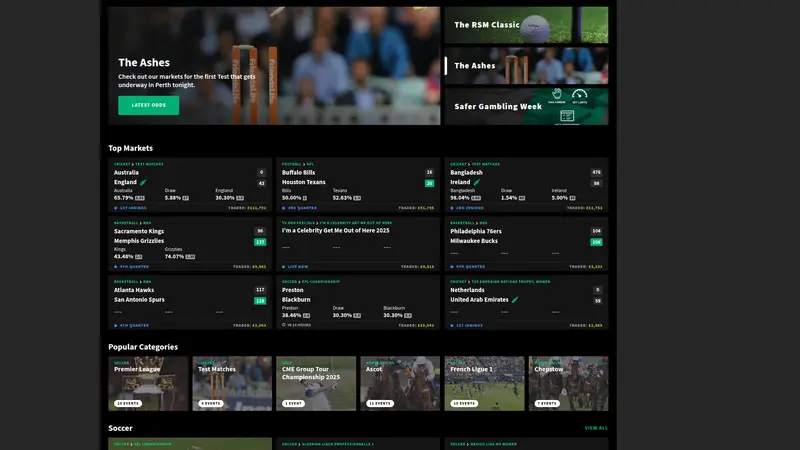Open the Premier League category tile
The height and width of the screenshot is (450, 800).
click(148, 383)
